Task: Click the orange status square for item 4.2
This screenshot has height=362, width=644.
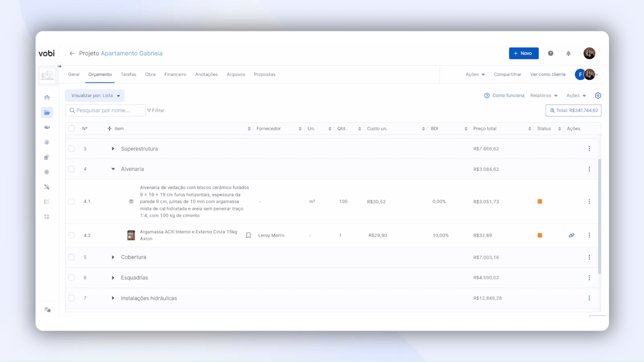Action: 540,235
